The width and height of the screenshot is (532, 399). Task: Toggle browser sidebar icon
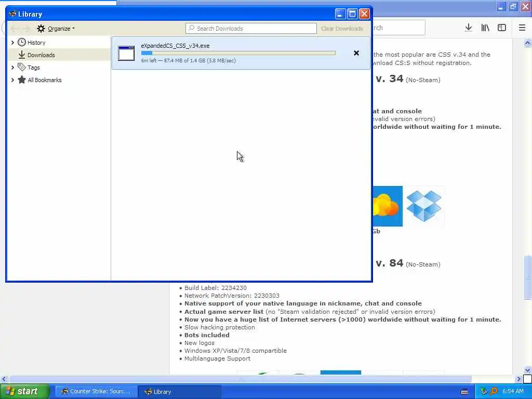click(502, 28)
